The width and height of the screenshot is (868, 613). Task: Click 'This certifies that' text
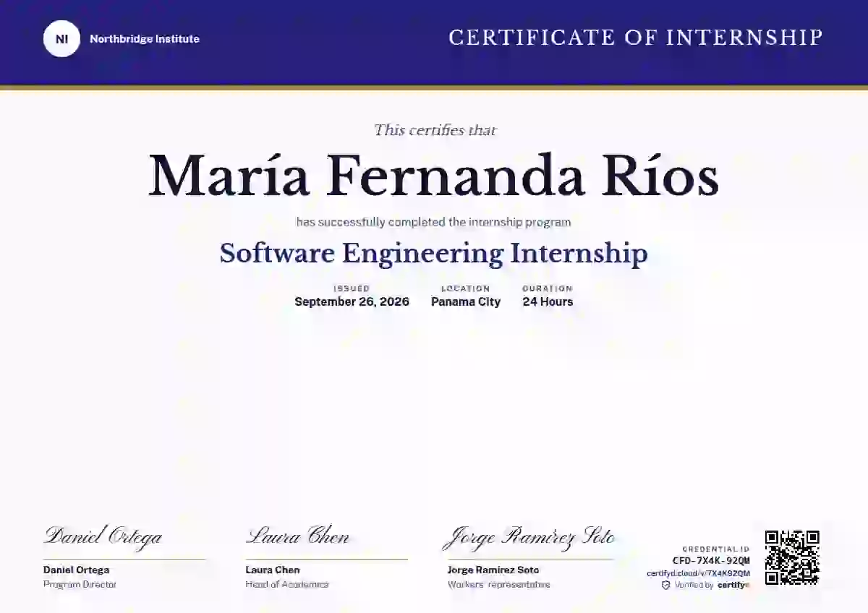click(x=435, y=130)
